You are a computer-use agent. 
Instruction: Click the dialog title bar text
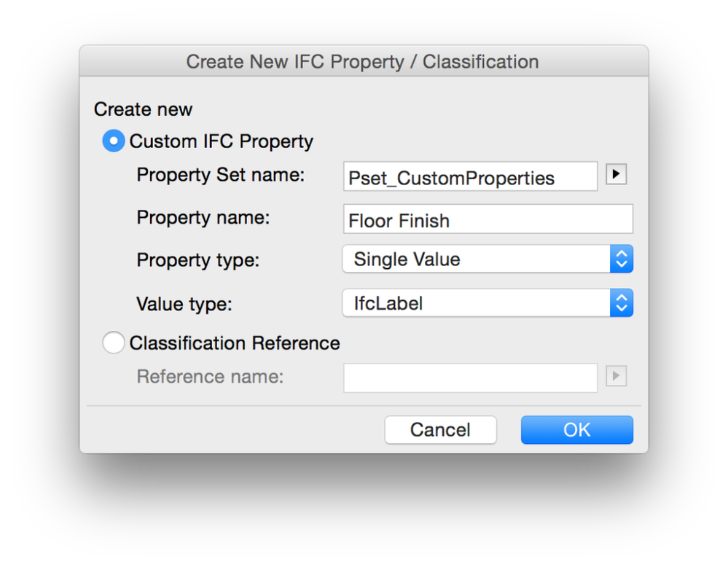(x=362, y=62)
